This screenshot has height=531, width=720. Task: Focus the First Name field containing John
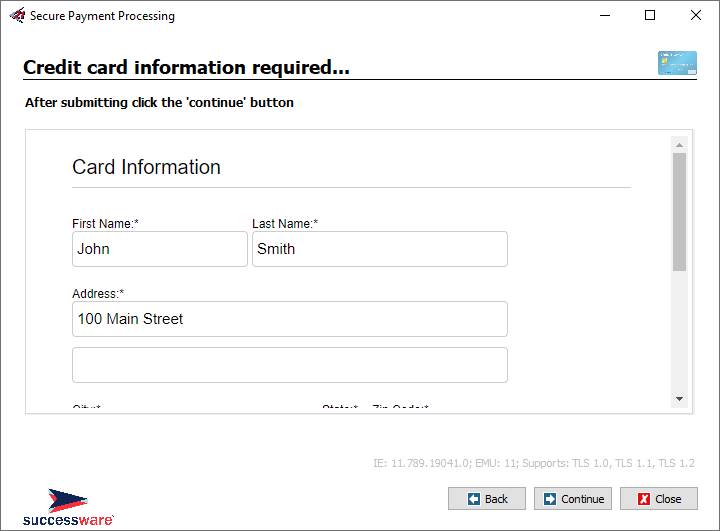(159, 249)
